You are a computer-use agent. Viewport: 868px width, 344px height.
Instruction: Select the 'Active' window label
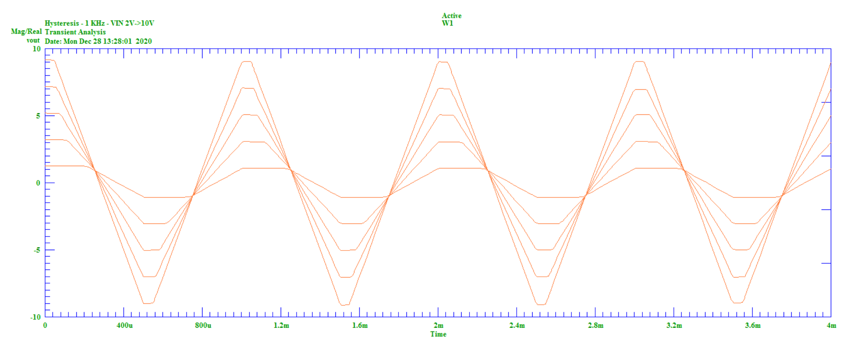[x=451, y=16]
